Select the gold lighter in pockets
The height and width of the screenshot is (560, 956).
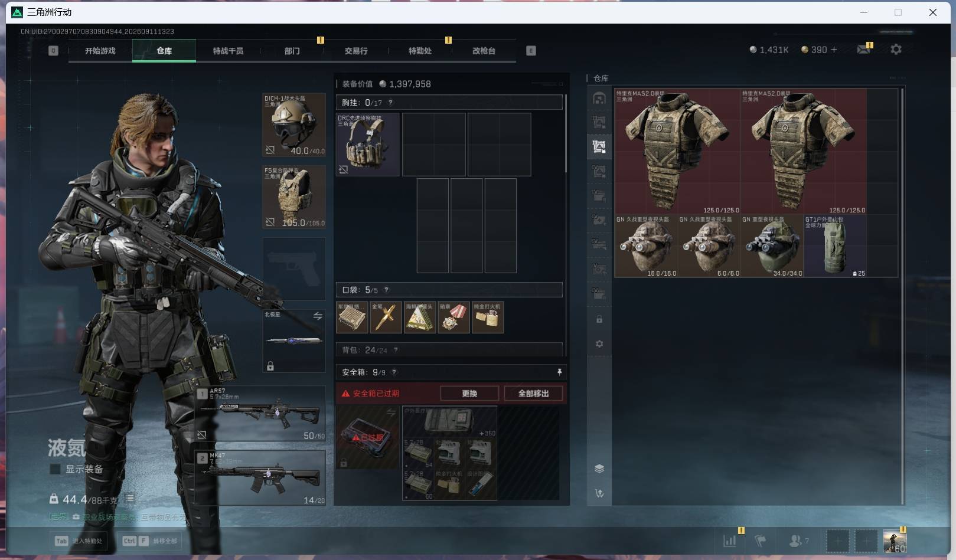point(488,317)
